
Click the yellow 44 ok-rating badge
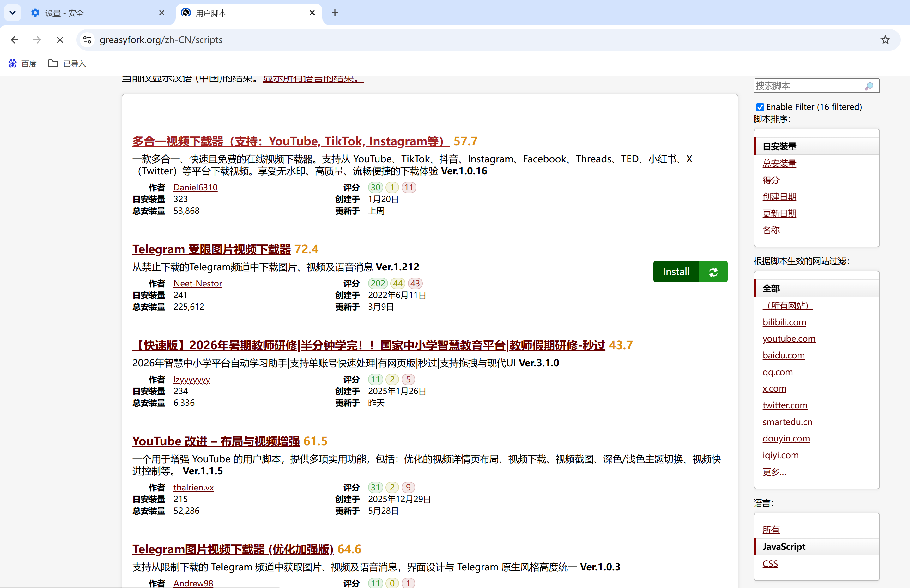click(x=398, y=283)
